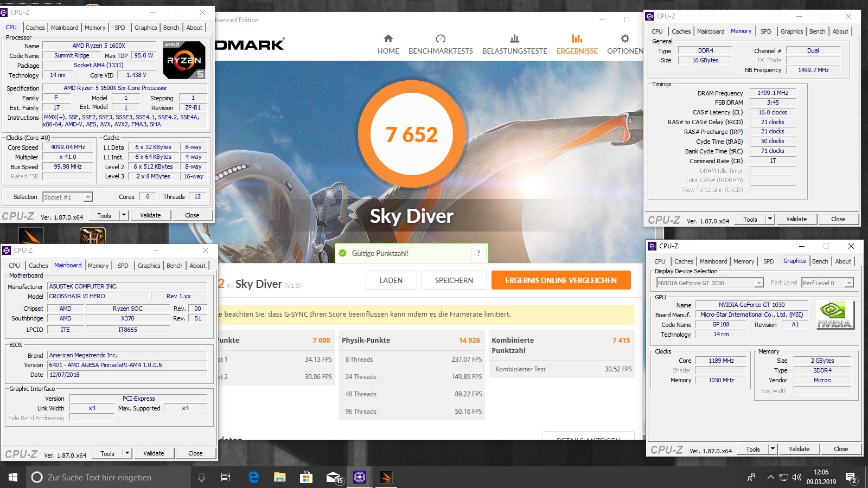This screenshot has height=488, width=868.
Task: Click the Core Speed 4099.04 MHz value
Action: [x=68, y=147]
